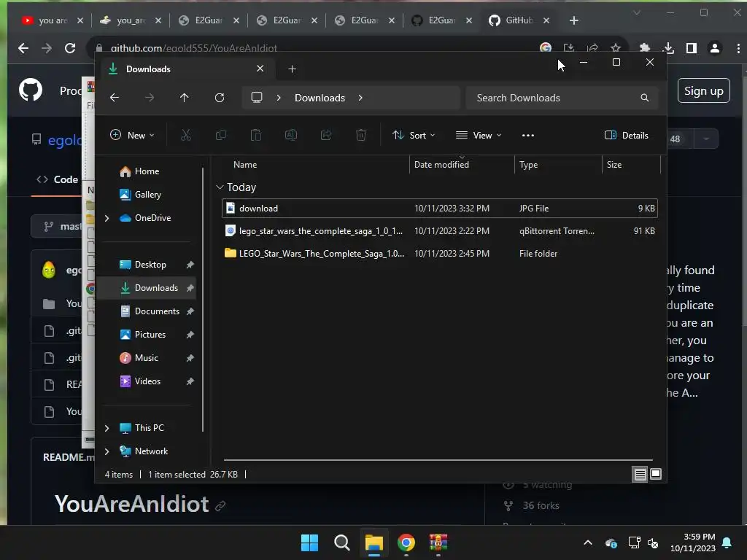Viewport: 747px width, 560px height.
Task: Refresh the Downloads folder view
Action: click(x=220, y=98)
